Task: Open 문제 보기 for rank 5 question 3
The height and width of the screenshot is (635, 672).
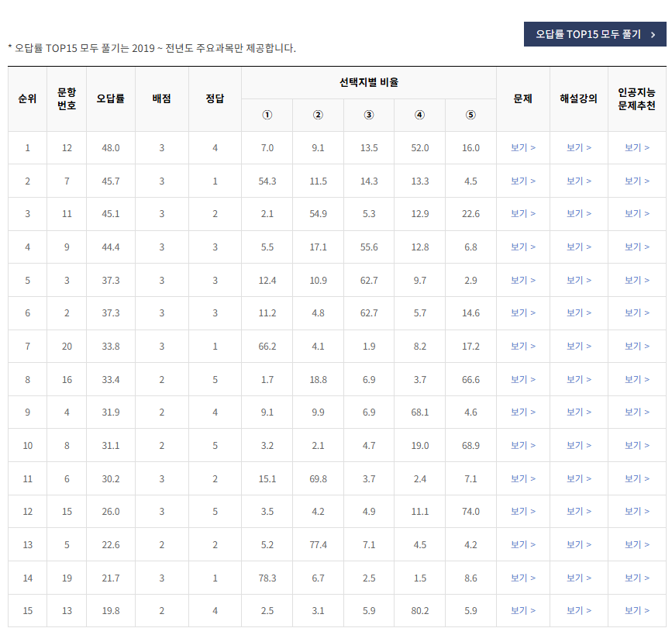Action: 522,280
